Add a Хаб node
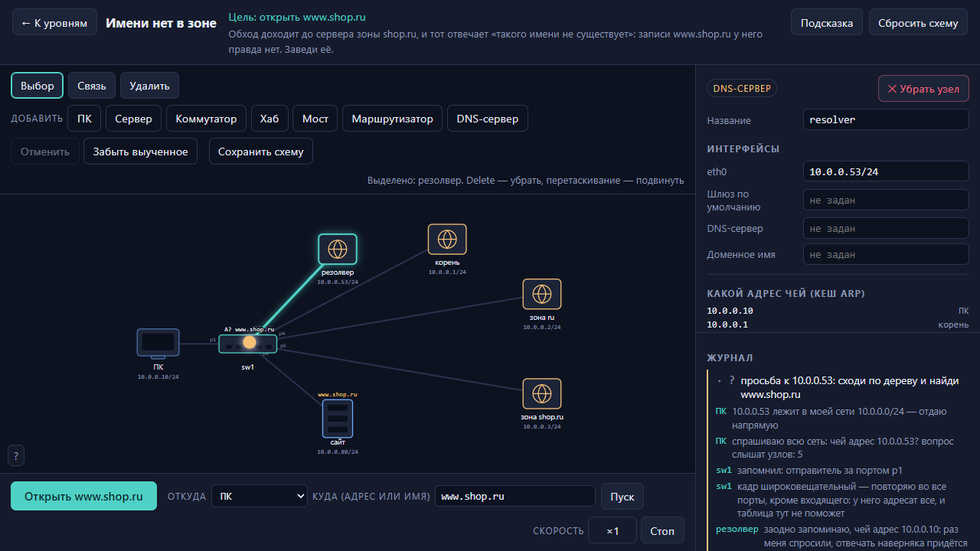This screenshot has width=980, height=551. tap(269, 119)
